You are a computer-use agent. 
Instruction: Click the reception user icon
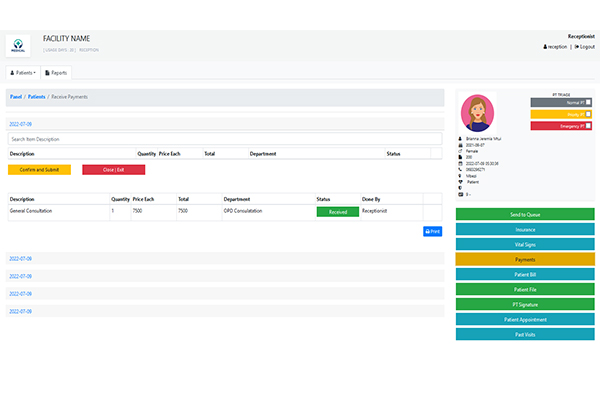[545, 46]
